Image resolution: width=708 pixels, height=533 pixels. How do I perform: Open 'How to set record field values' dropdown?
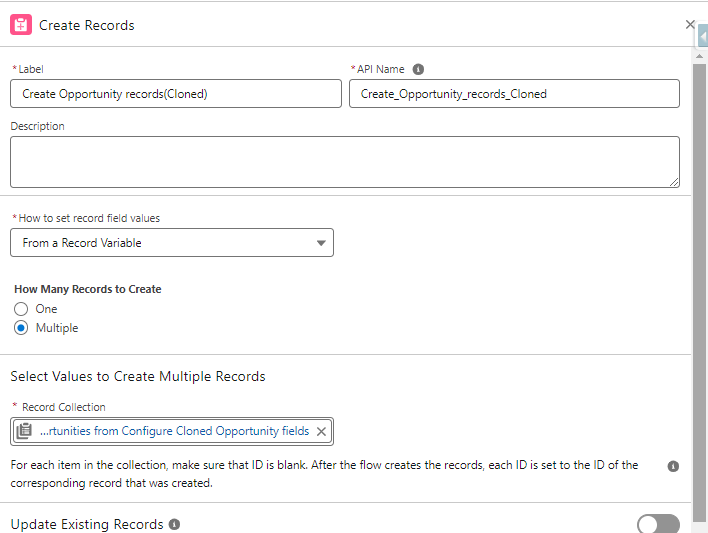pyautogui.click(x=172, y=243)
